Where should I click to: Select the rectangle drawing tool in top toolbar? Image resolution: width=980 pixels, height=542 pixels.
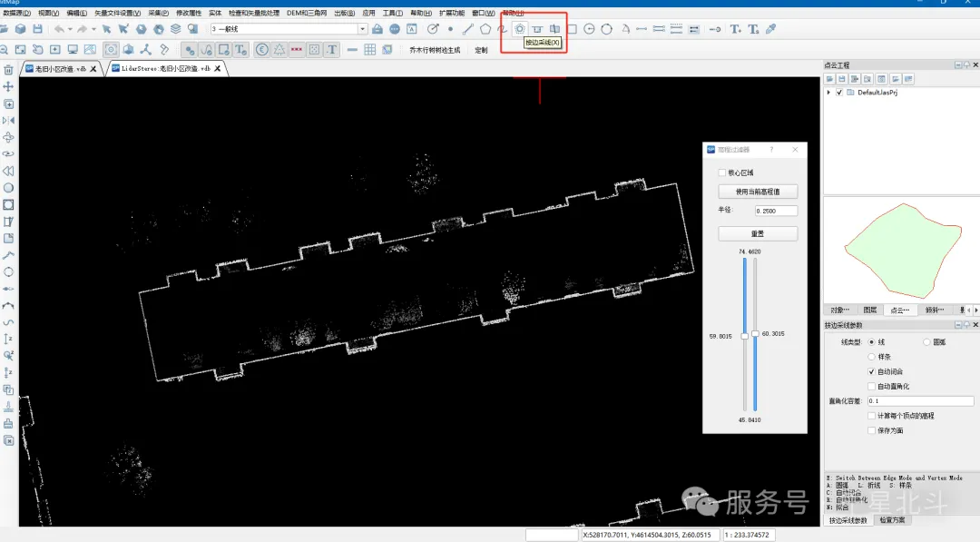tap(572, 29)
